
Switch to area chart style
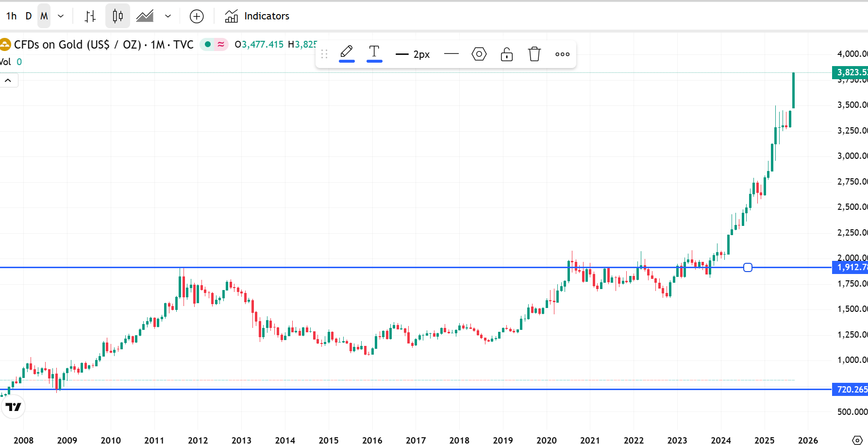click(x=145, y=16)
